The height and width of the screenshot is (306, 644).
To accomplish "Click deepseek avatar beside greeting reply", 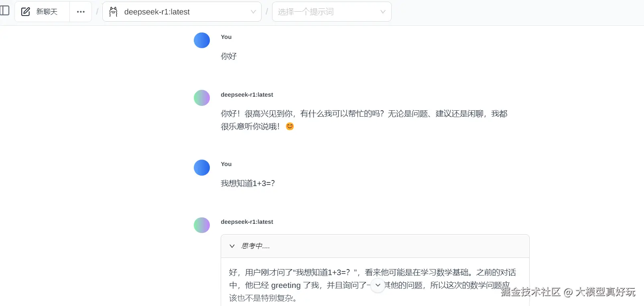I will click(202, 98).
